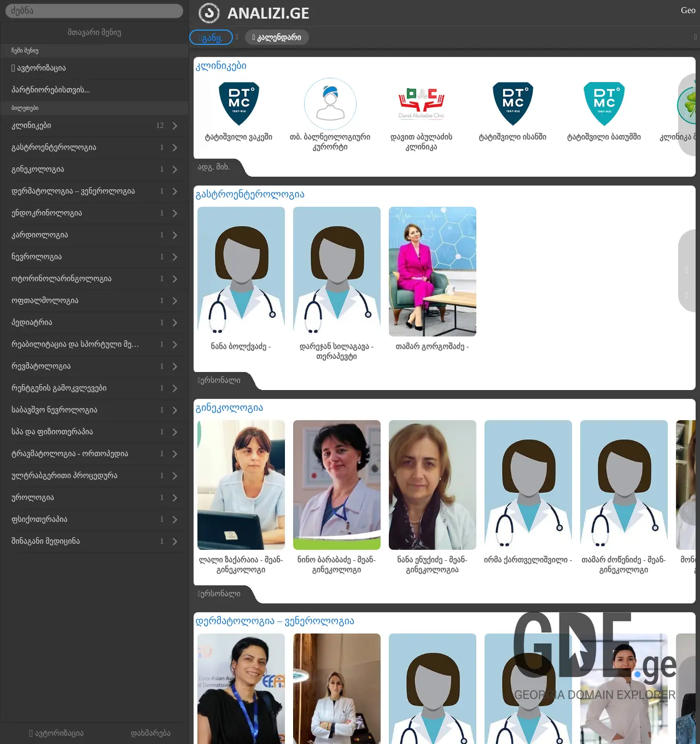700x744 pixels.
Task: Click the დახმარება help button
Action: click(151, 733)
